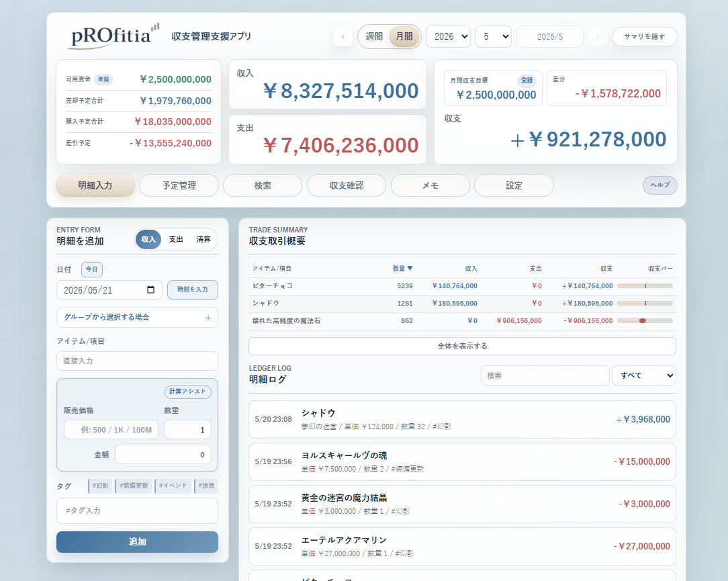This screenshot has width=728, height=581.
Task: Focus the 販売価格 input field
Action: point(111,430)
